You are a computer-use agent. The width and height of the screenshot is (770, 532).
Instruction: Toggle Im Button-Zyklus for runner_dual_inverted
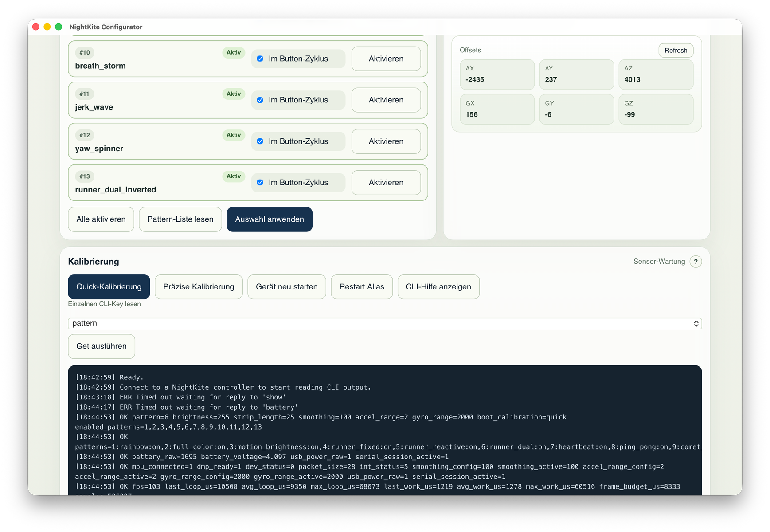pyautogui.click(x=260, y=183)
